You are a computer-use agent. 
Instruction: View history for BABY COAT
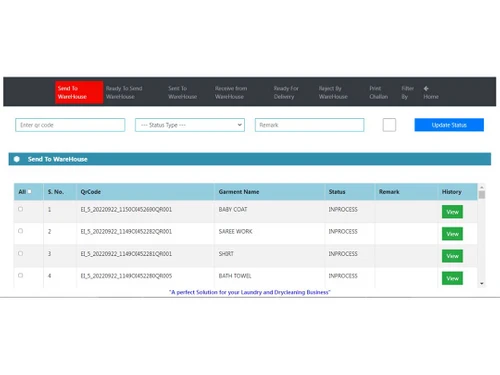click(x=452, y=212)
